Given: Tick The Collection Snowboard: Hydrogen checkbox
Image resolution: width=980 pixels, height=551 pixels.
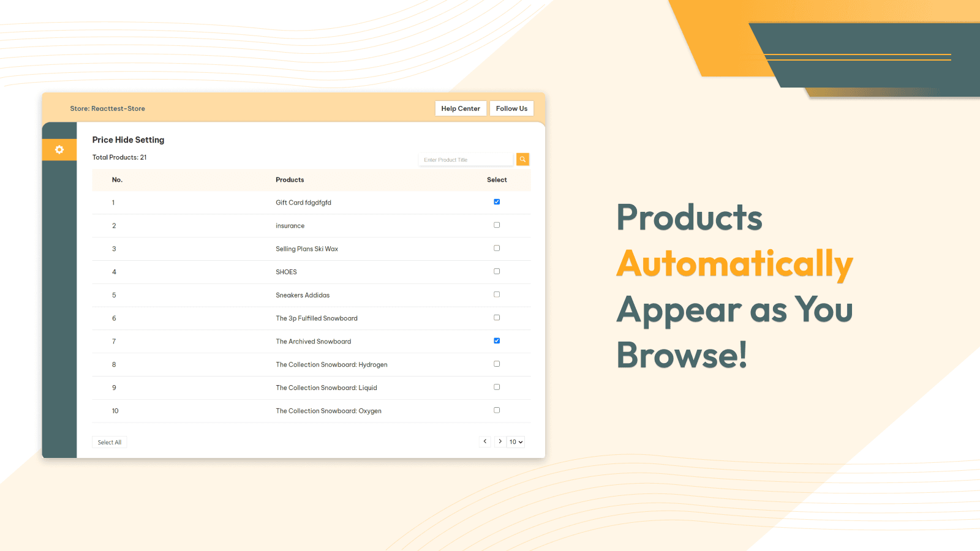Looking at the screenshot, I should click(x=497, y=364).
